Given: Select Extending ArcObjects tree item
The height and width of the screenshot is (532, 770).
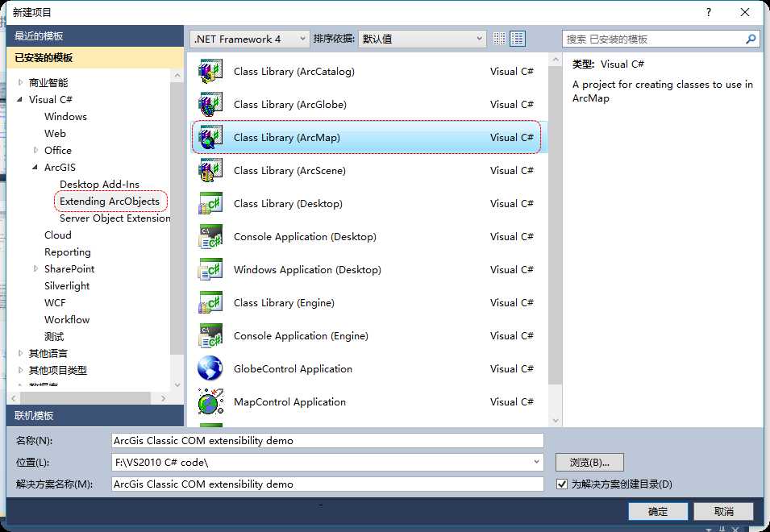Looking at the screenshot, I should (110, 202).
